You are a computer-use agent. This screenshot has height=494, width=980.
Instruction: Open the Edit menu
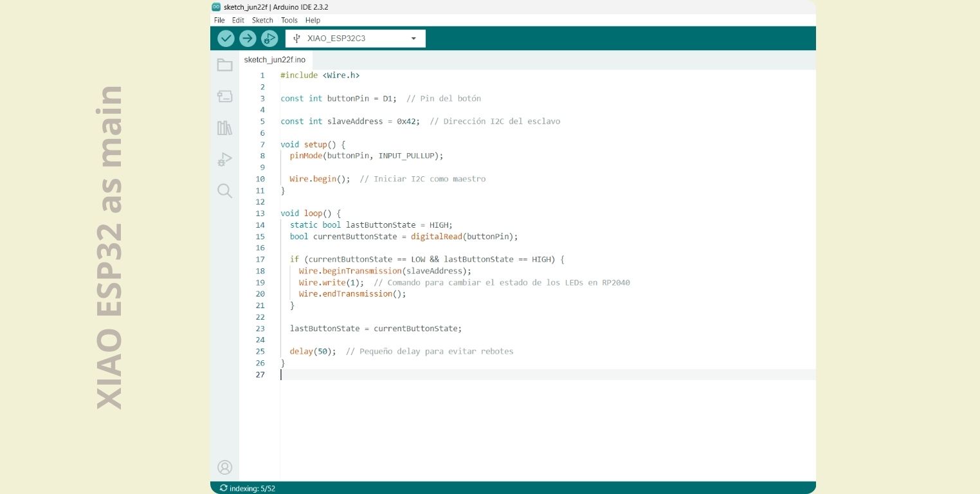coord(238,20)
